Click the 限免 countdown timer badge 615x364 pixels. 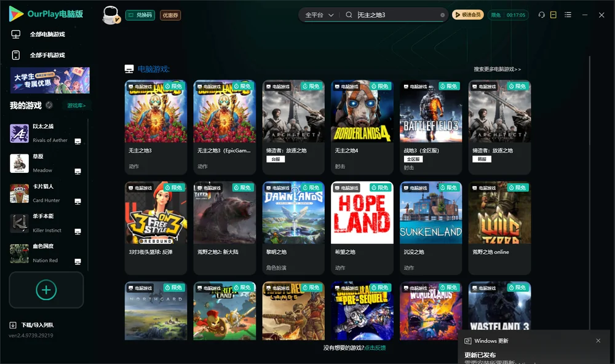point(508,15)
